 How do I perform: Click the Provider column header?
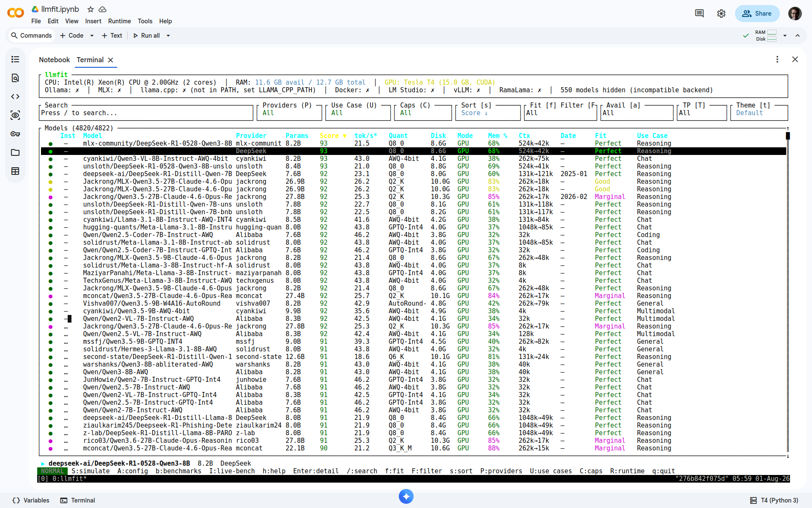point(251,136)
